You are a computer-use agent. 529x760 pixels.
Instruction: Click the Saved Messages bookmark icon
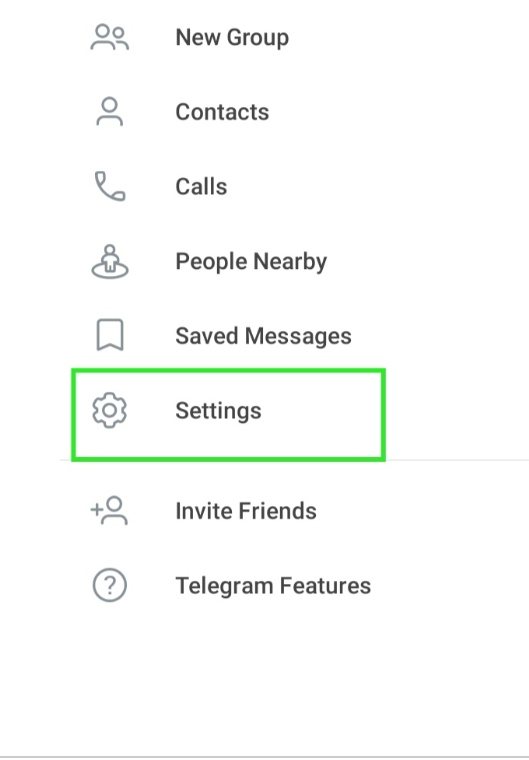[x=110, y=334]
